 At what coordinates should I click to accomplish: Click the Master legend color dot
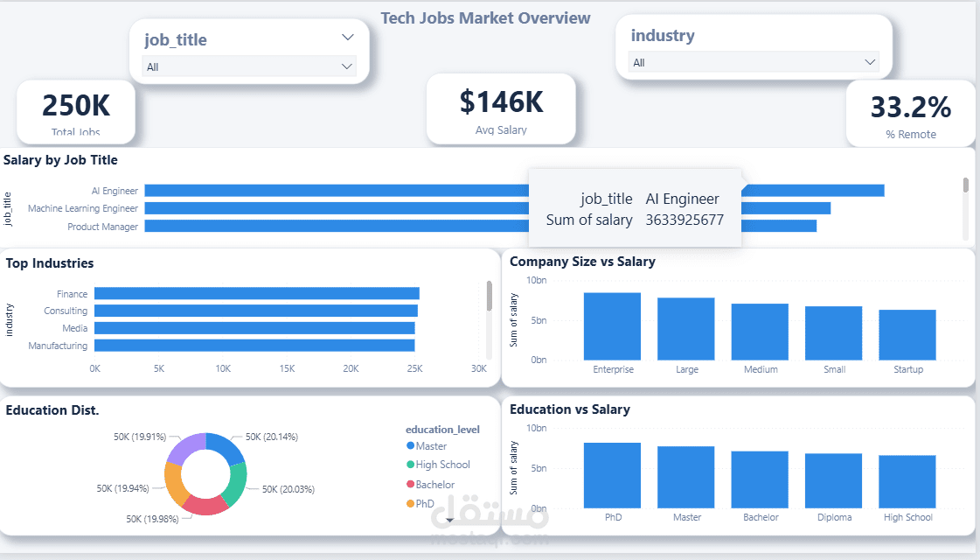coord(411,445)
